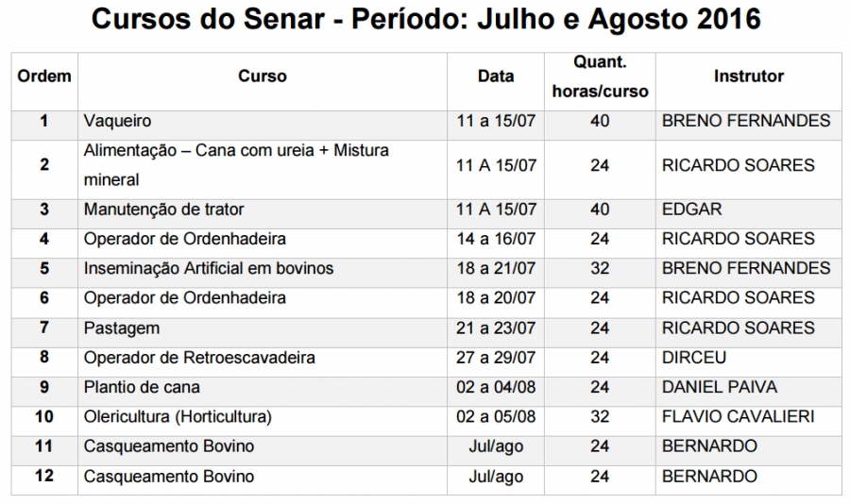Click the Alimentação – Cana com ureia cell
The height and width of the screenshot is (504, 850).
point(263,165)
